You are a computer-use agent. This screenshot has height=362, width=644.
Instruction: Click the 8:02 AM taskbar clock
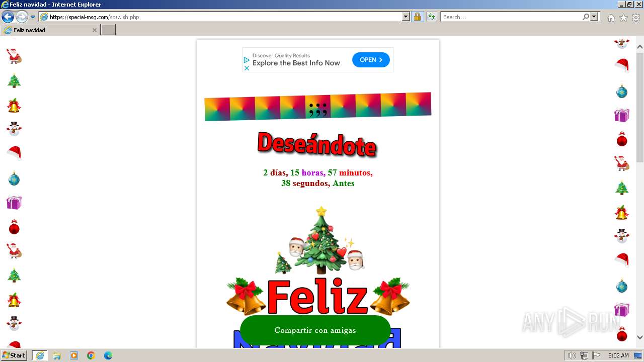click(x=618, y=355)
